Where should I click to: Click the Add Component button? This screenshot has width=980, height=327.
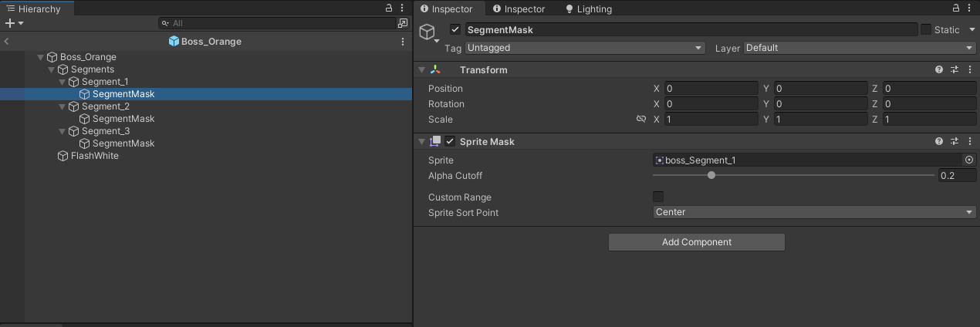point(696,242)
